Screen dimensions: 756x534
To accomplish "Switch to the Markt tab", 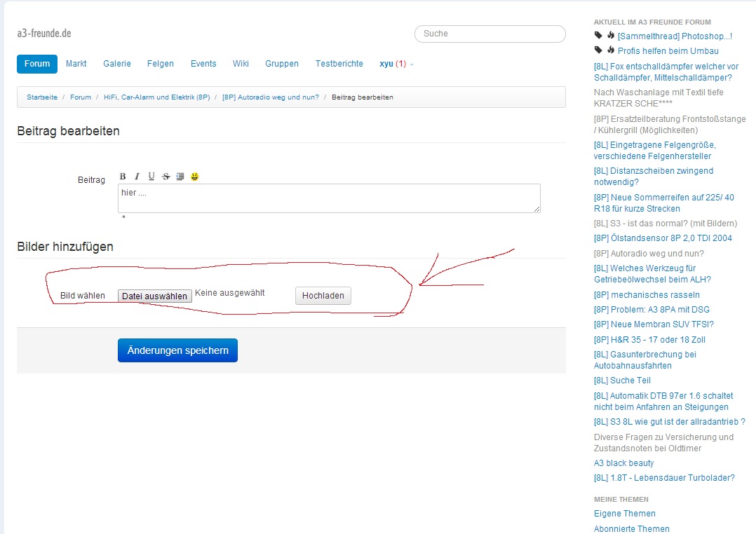I will [x=76, y=64].
